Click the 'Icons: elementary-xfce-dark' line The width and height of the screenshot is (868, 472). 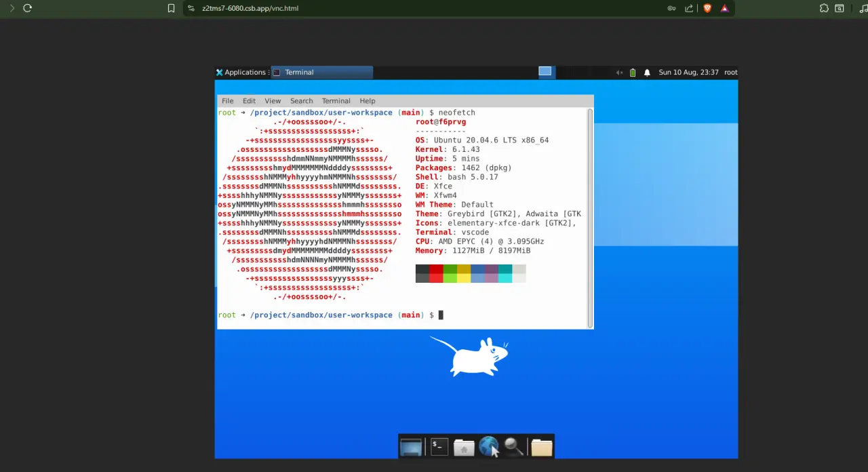coord(496,222)
